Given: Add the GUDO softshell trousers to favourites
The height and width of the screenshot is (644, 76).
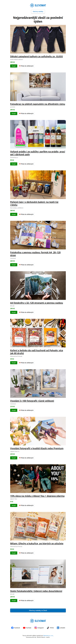Looking at the screenshot, I should (26, 66).
